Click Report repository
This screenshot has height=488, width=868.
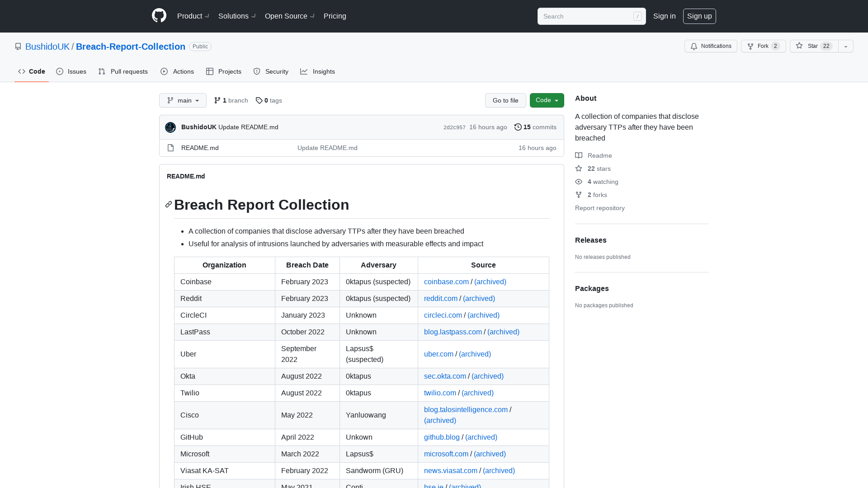click(x=600, y=208)
